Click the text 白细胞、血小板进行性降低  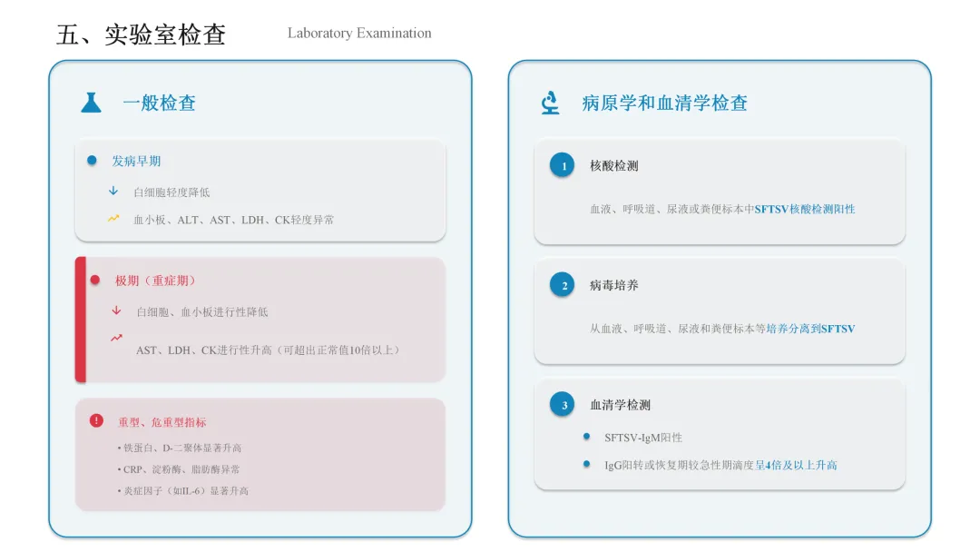pyautogui.click(x=202, y=312)
